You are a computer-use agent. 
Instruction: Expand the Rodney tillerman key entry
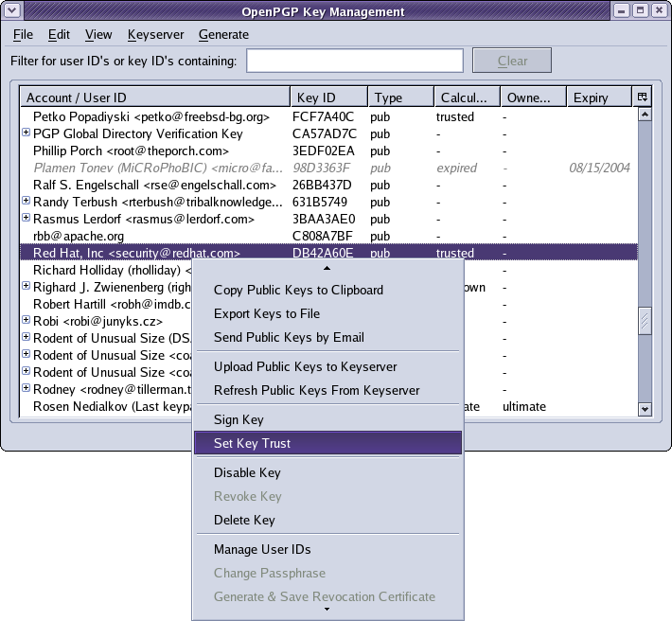[x=27, y=388]
